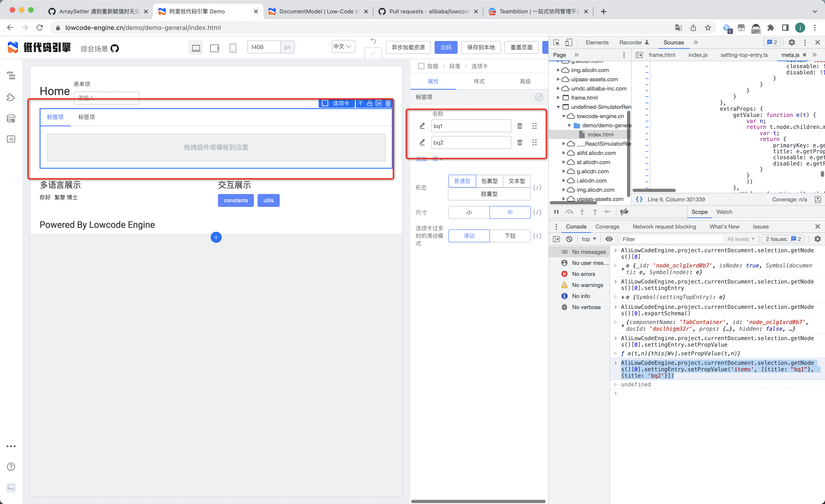The height and width of the screenshot is (504, 825).
Task: Switch tab overflow mode to 下拉
Action: [510, 236]
